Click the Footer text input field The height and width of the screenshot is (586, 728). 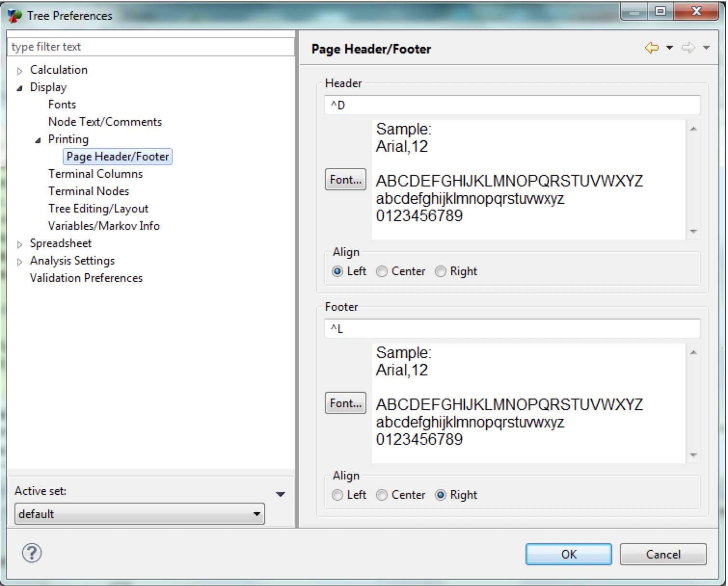(512, 329)
